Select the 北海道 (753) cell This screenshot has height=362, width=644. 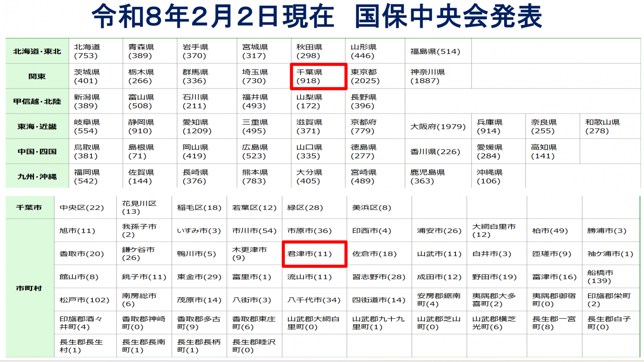[96, 51]
